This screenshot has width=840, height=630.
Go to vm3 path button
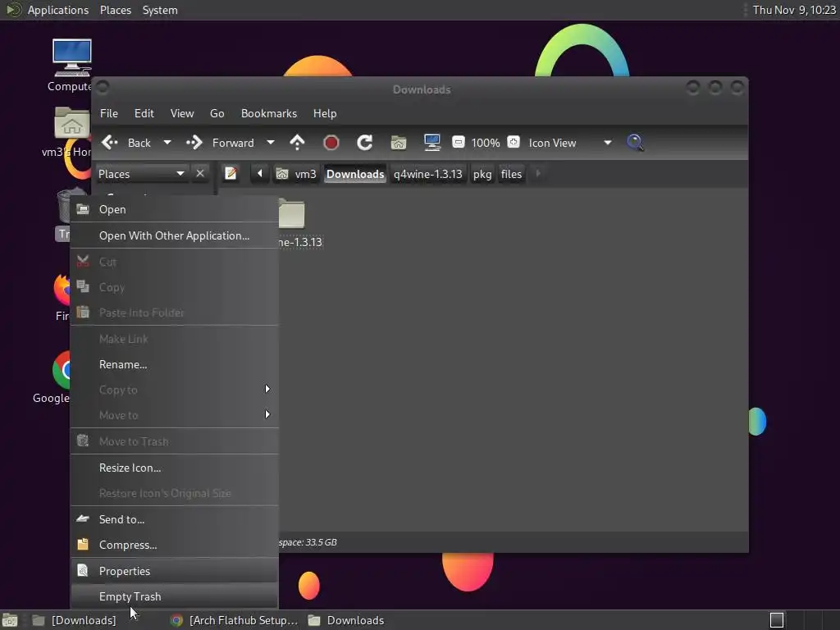click(x=296, y=174)
